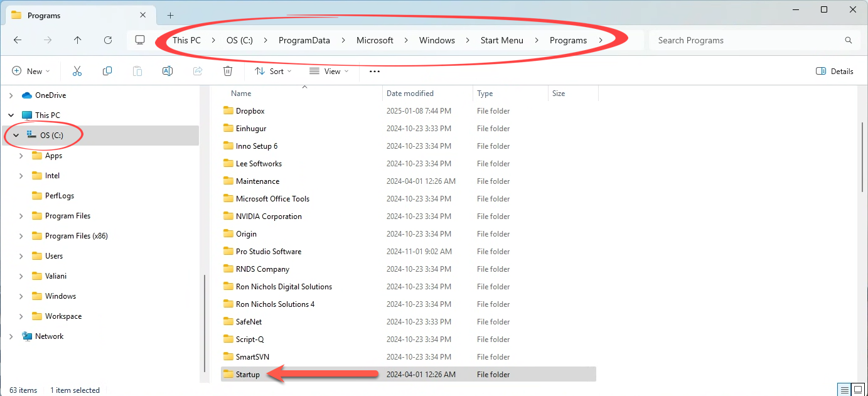Switch to details list view icon
This screenshot has width=868, height=396.
click(x=843, y=390)
